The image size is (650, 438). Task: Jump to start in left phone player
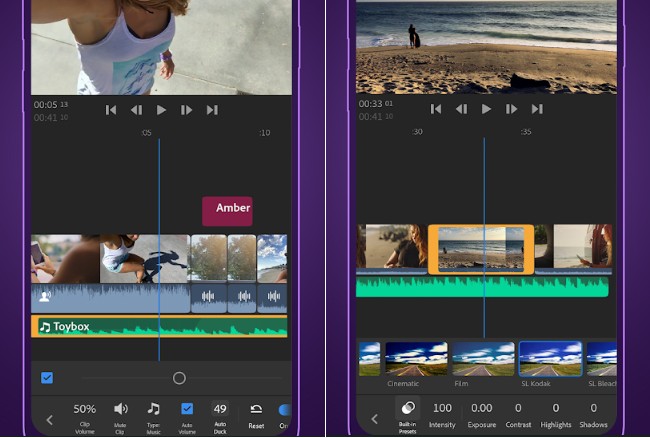(x=111, y=110)
